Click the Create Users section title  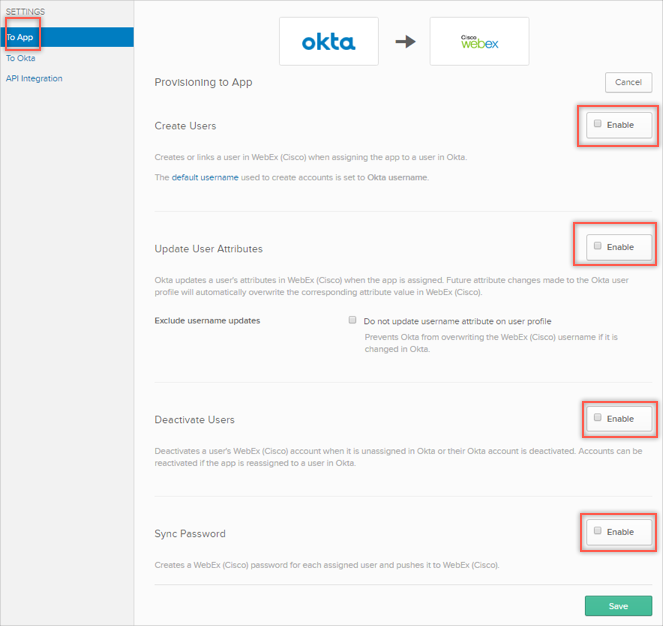coord(185,126)
